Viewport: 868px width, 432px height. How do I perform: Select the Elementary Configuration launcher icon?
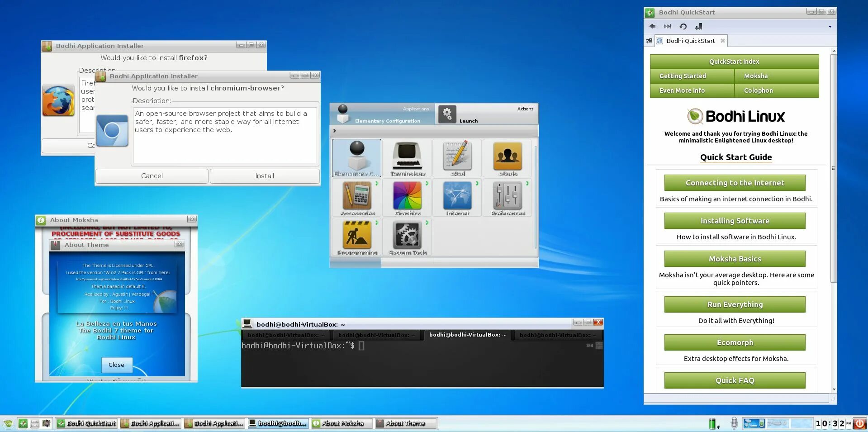(357, 158)
